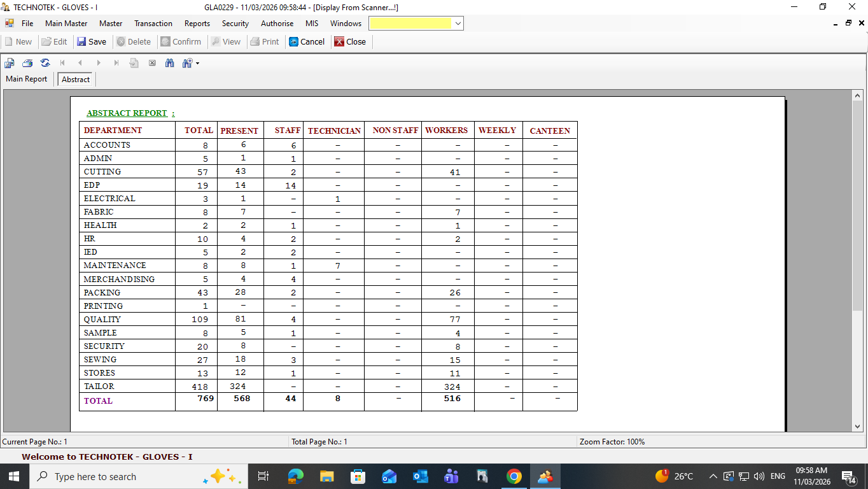Screen dimensions: 868x489
Task: Click the vertical scrollbar down arrow
Action: pos(857,427)
